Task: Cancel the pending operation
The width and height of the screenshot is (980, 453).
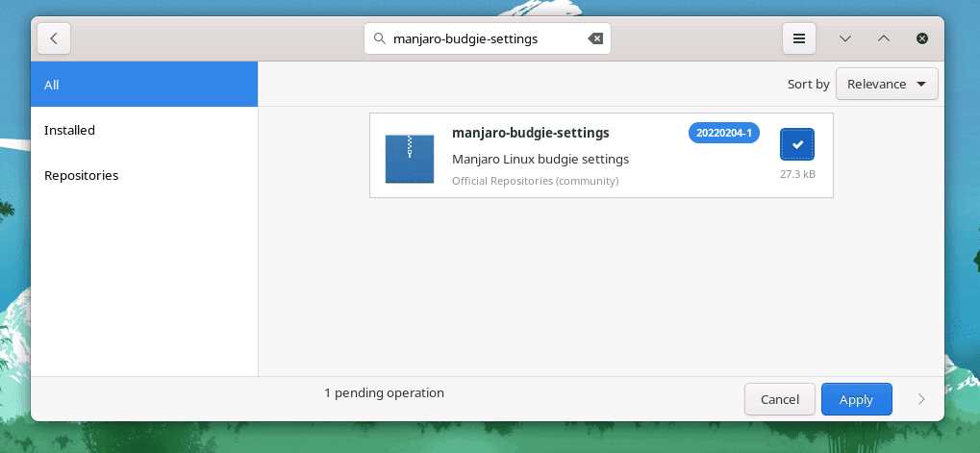Action: click(x=779, y=399)
